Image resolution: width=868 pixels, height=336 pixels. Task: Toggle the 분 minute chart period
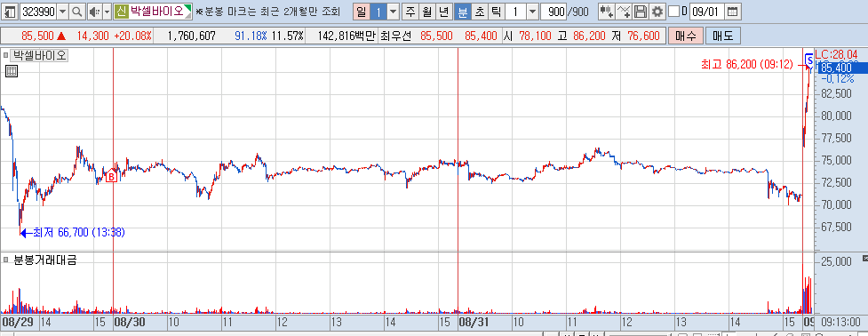(x=462, y=11)
